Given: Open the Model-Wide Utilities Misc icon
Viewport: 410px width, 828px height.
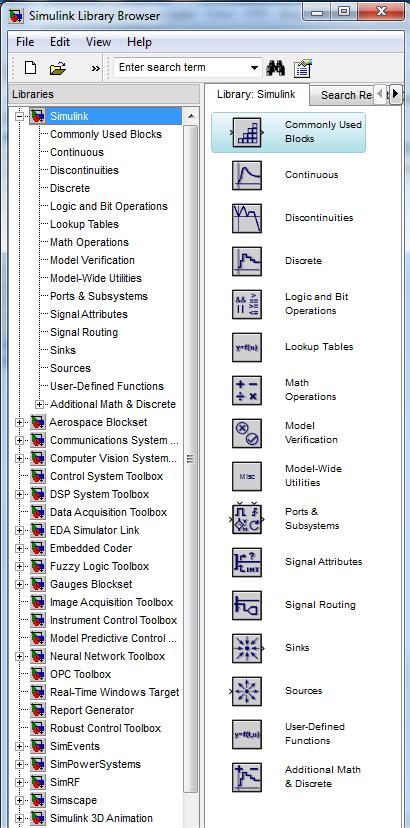Looking at the screenshot, I should point(247,476).
